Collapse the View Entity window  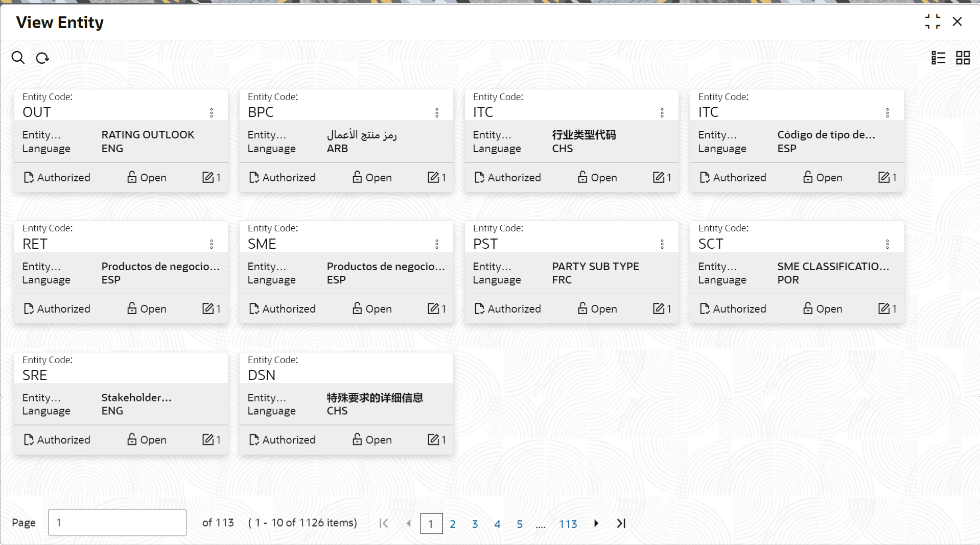[x=932, y=21]
